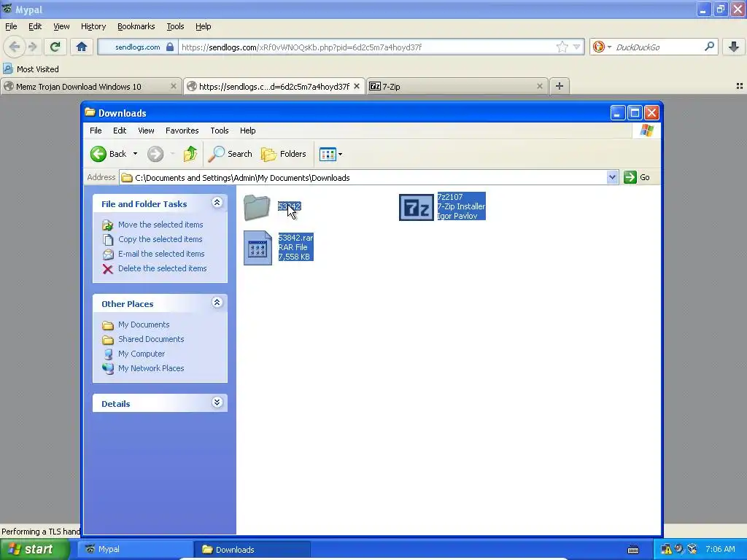The image size is (747, 560).
Task: Click the Explorer Back button
Action: pos(109,154)
